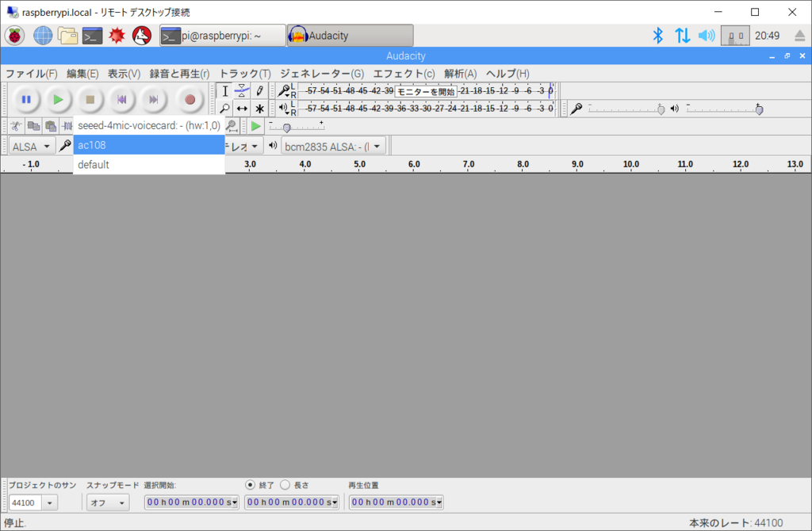This screenshot has width=812, height=531.
Task: Click the 選択開始 time field
Action: point(191,502)
